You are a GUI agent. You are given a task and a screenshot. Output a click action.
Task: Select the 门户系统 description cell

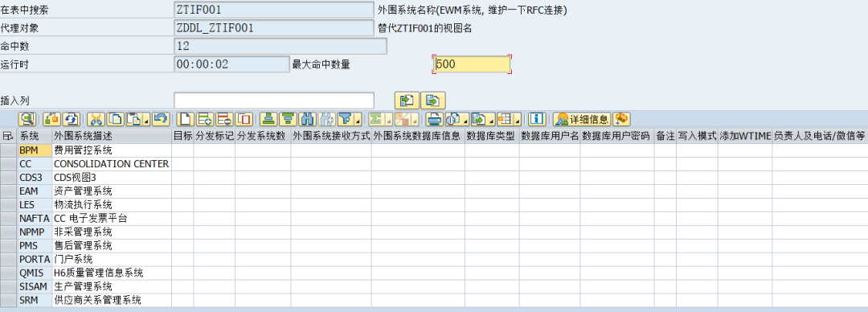[x=112, y=260]
